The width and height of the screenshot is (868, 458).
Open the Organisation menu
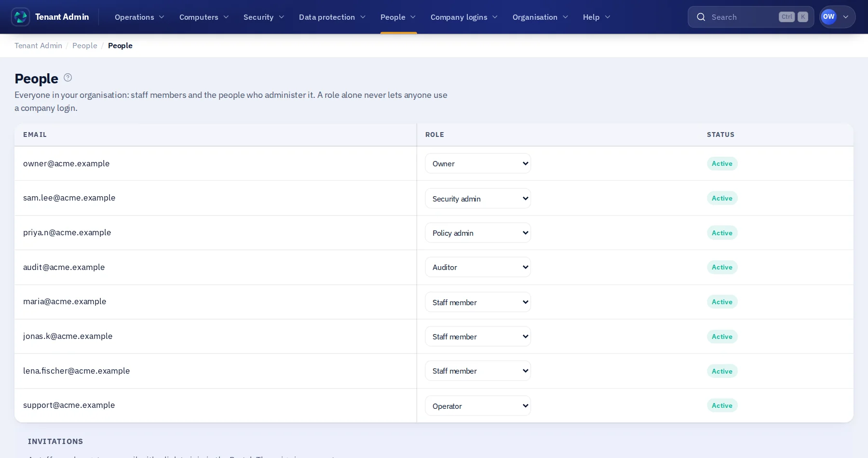(x=540, y=17)
